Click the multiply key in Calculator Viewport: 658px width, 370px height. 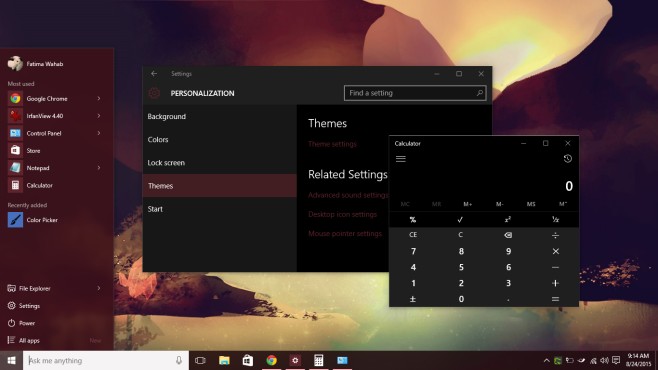555,251
